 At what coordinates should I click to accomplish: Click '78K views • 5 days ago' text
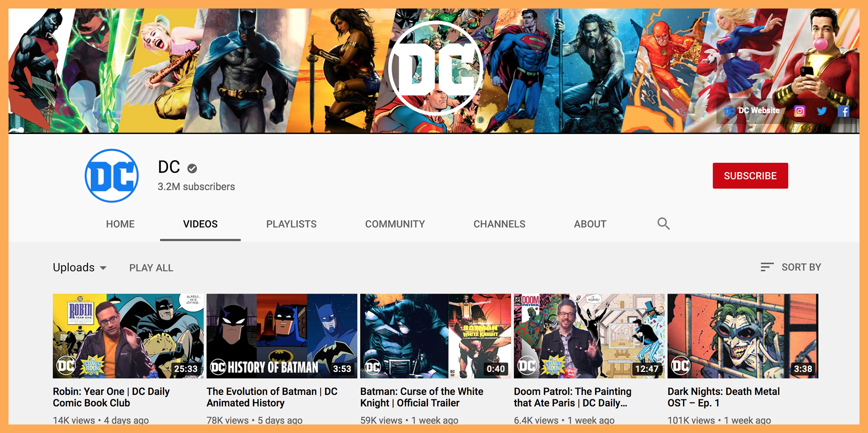pos(254,420)
